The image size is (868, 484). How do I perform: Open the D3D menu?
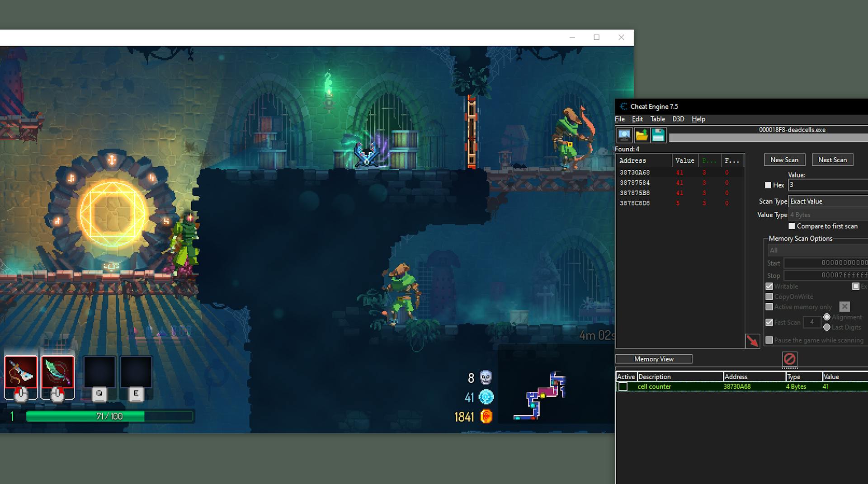[x=678, y=119]
